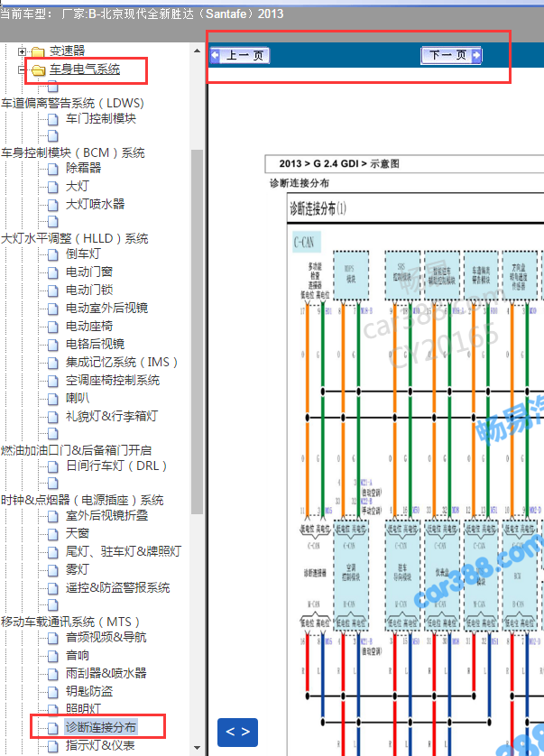544x756 pixels.
Task: Open the 喇叭 page
Action: tap(78, 398)
